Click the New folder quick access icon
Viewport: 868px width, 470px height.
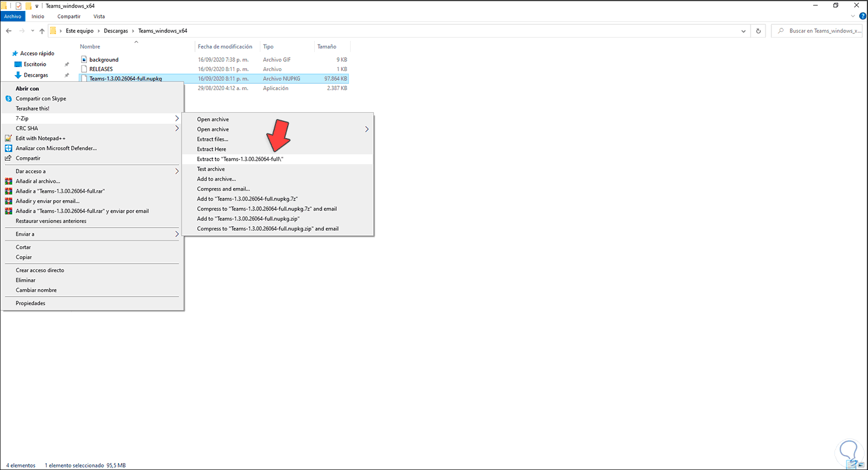[x=28, y=6]
